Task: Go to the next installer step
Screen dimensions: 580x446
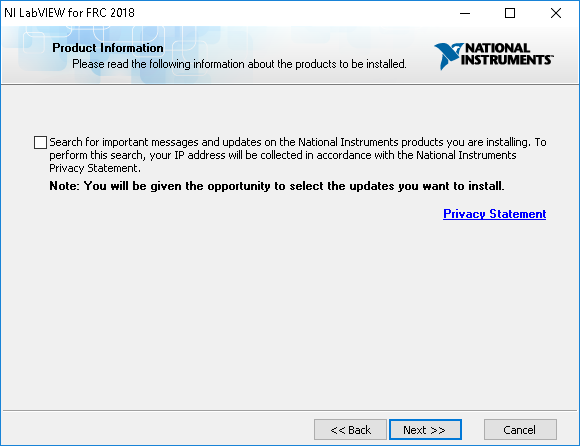Action: tap(425, 430)
